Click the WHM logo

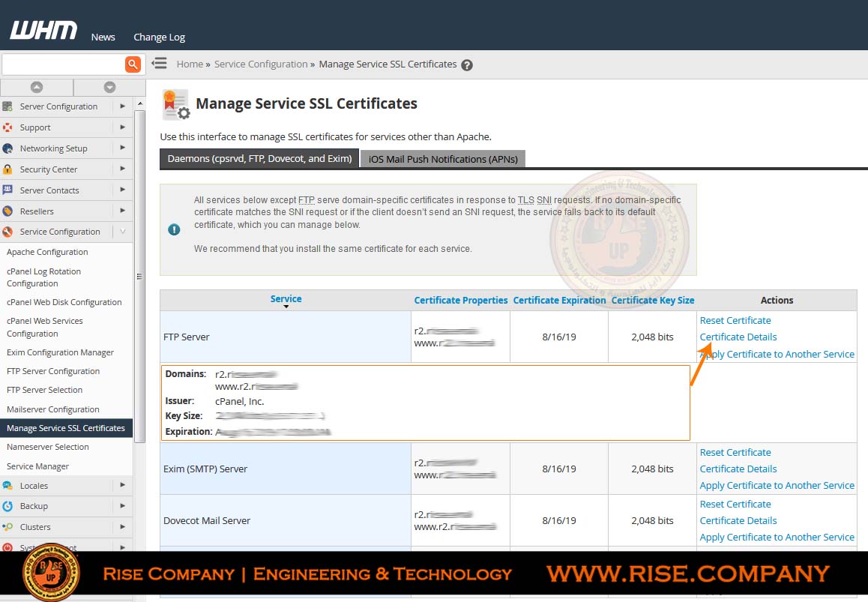(x=43, y=31)
